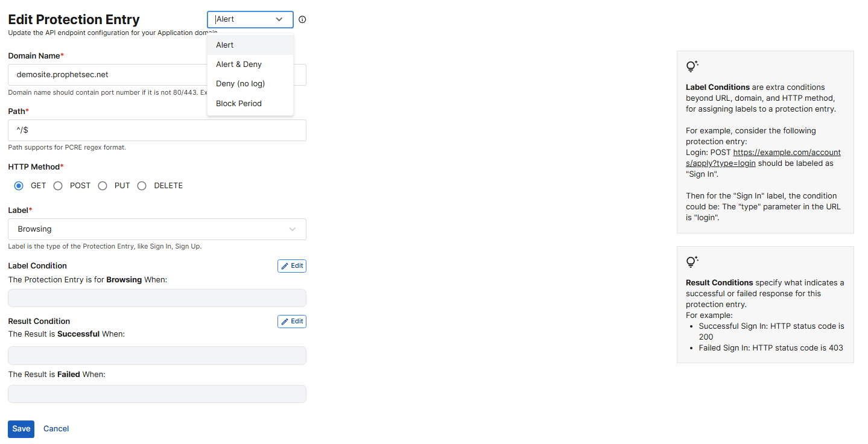Viewport: 868px width, 444px height.
Task: Click the lightbulb icon above Result Conditions
Action: coord(692,262)
